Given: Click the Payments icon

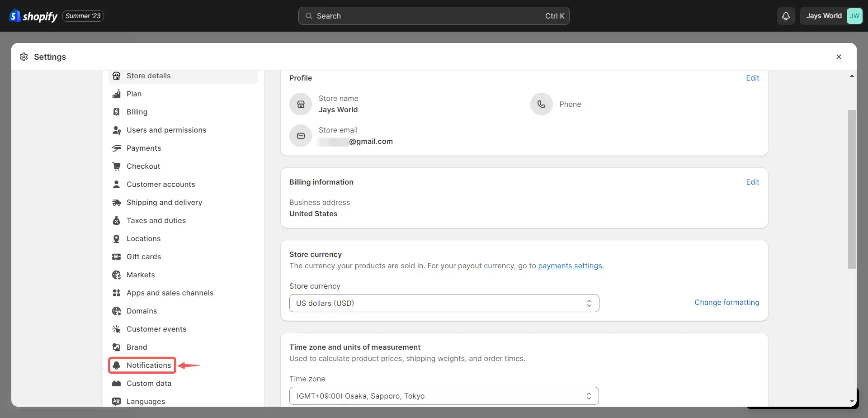Looking at the screenshot, I should (x=117, y=148).
